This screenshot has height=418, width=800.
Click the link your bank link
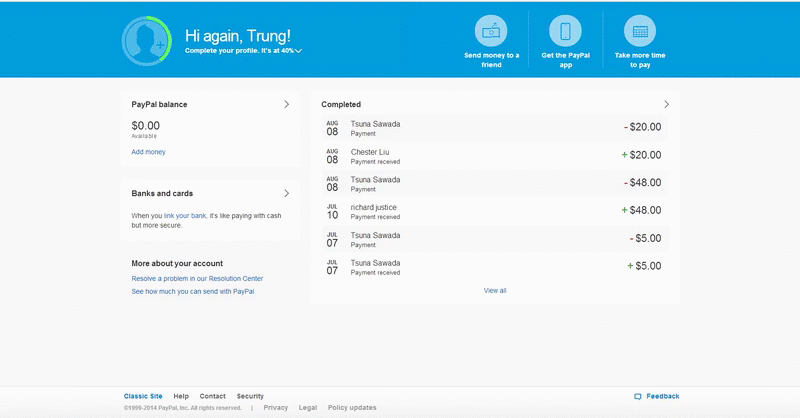185,216
